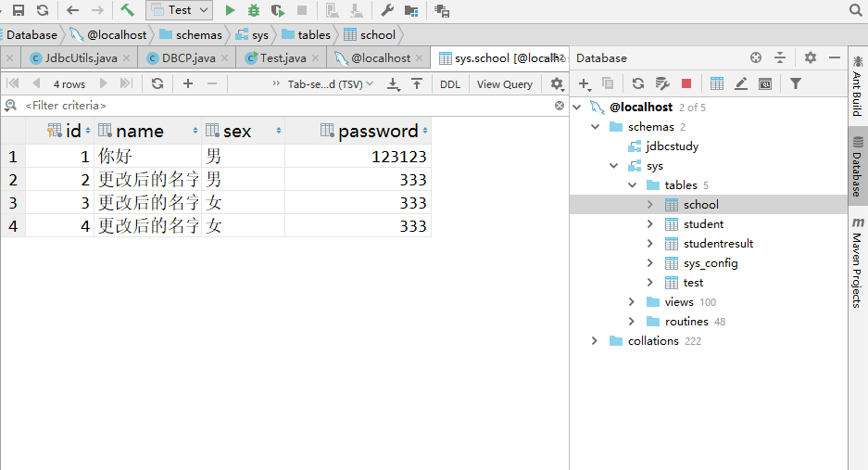Viewport: 868px width, 470px height.
Task: Click the search magnifier in the top-right corner
Action: tap(856, 10)
